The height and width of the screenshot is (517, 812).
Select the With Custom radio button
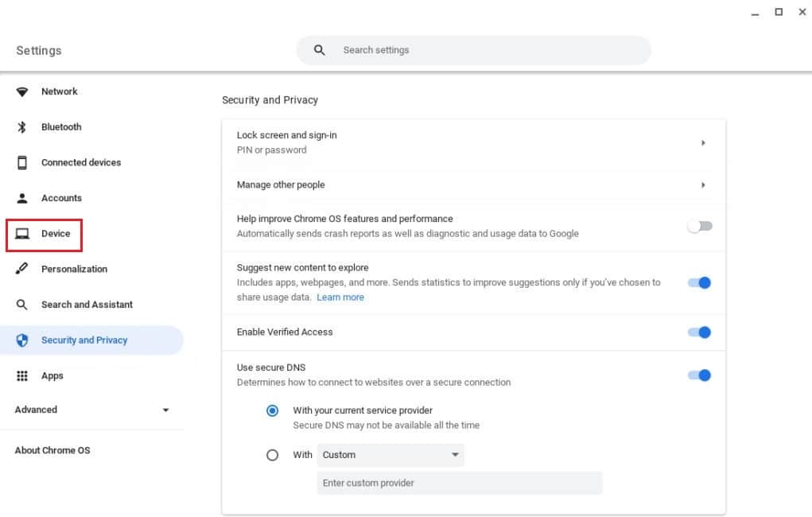click(x=272, y=455)
